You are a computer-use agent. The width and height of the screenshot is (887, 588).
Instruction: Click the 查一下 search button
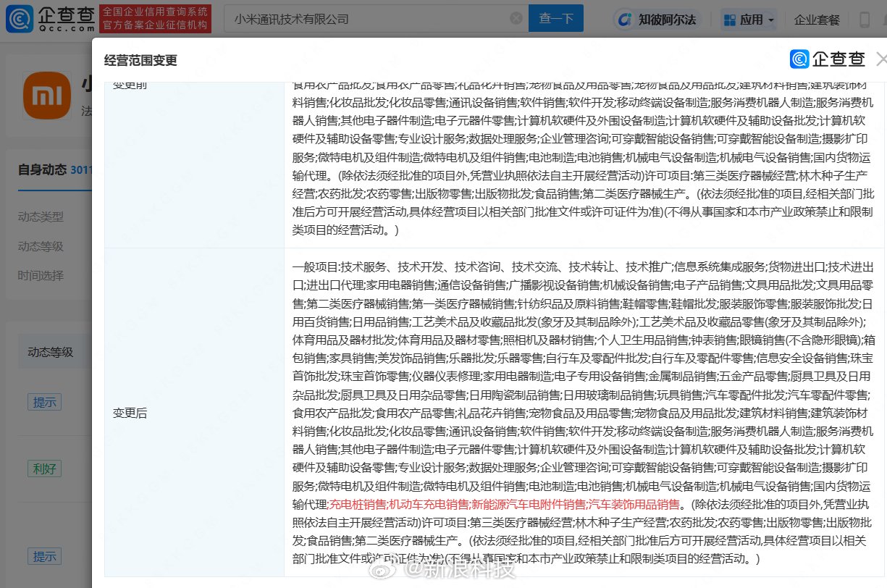click(x=556, y=19)
